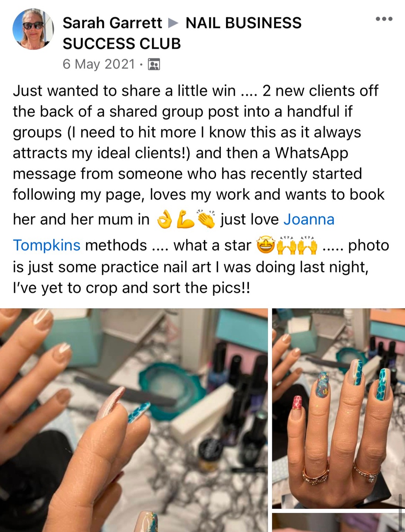Click the group privacy members icon
Viewport: 405px width, 532px height.
154,64
